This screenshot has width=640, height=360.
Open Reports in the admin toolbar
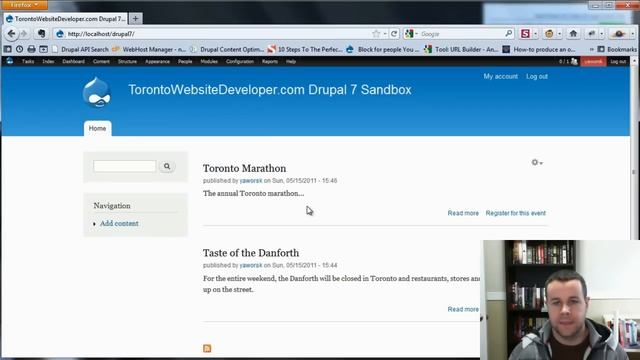pos(270,62)
